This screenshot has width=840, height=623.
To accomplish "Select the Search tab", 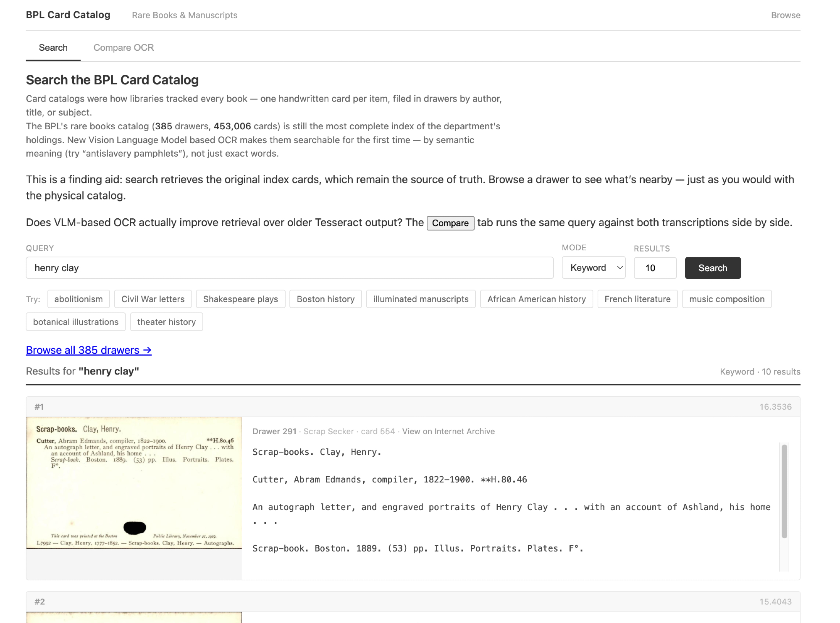I will point(53,47).
